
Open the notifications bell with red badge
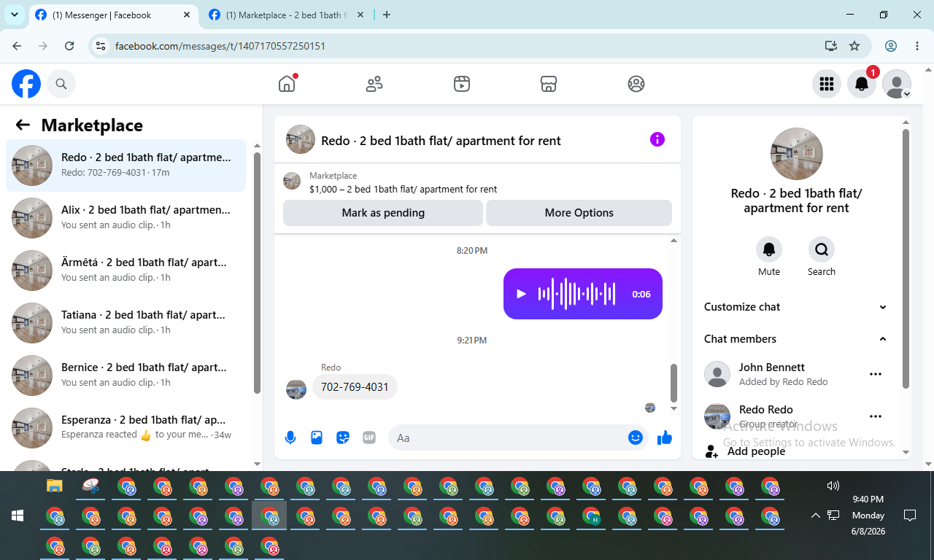click(x=862, y=85)
